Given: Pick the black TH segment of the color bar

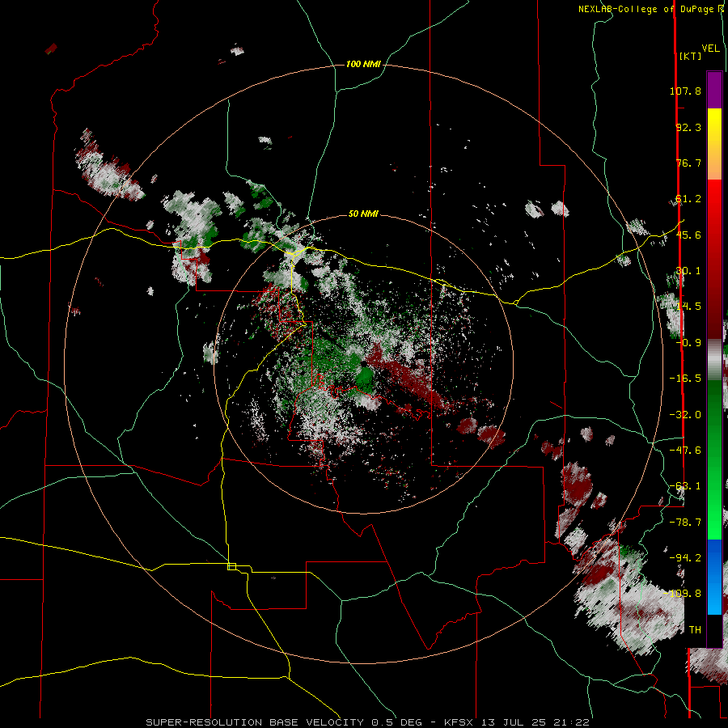Looking at the screenshot, I should 714,630.
